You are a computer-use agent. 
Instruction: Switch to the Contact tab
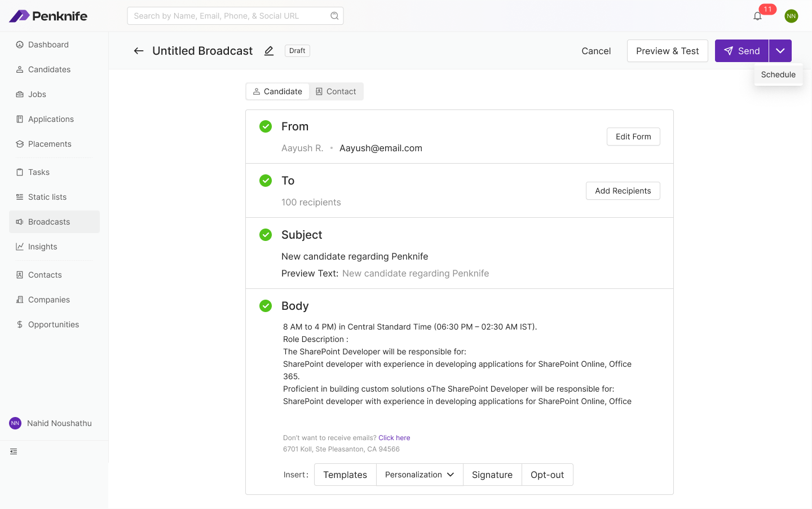coord(336,91)
